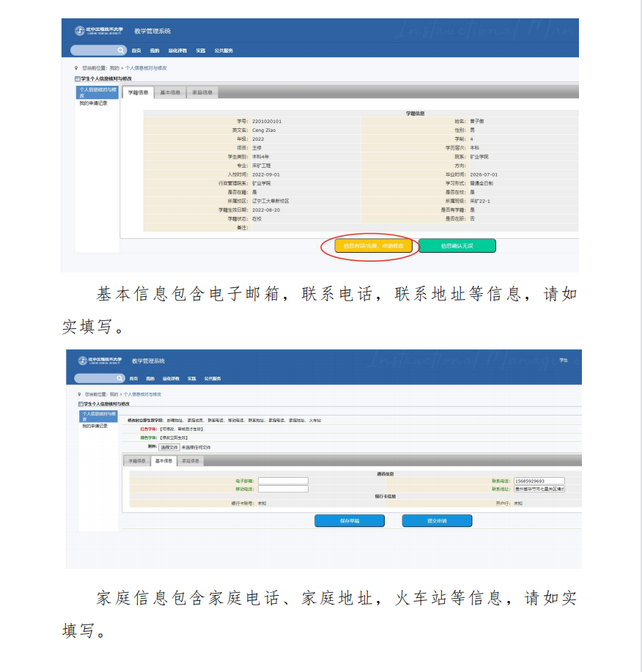Click the location pin icon in upper breadcrumb
The height and width of the screenshot is (672, 642).
76,67
